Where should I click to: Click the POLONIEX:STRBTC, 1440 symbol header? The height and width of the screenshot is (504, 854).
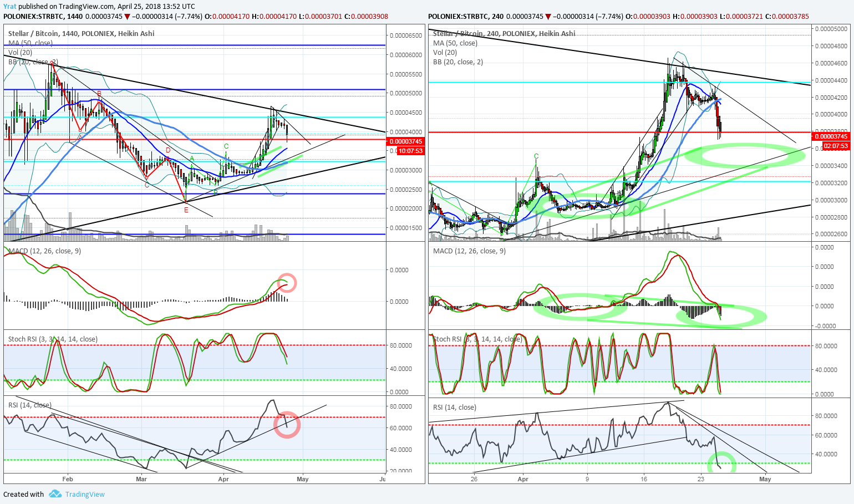[x=43, y=17]
